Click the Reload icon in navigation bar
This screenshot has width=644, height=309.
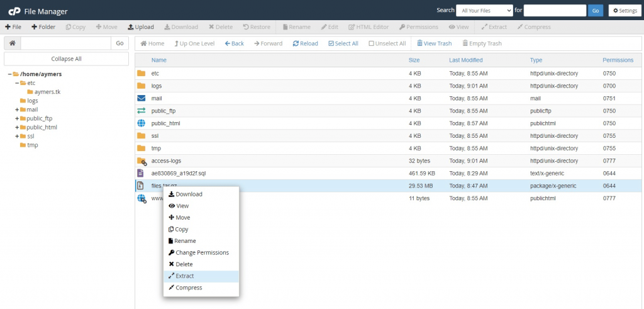pyautogui.click(x=305, y=43)
